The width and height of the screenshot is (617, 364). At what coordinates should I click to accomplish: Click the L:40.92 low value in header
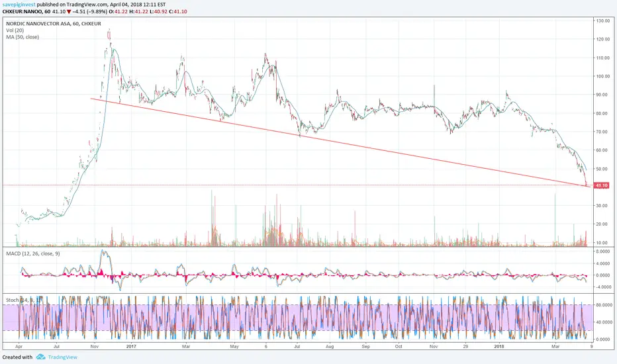tap(159, 12)
